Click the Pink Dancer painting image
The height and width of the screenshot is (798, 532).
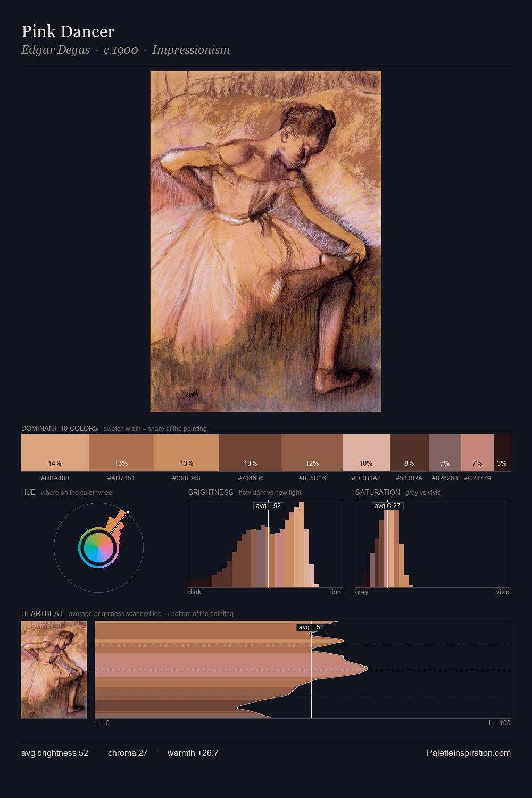pyautogui.click(x=265, y=242)
